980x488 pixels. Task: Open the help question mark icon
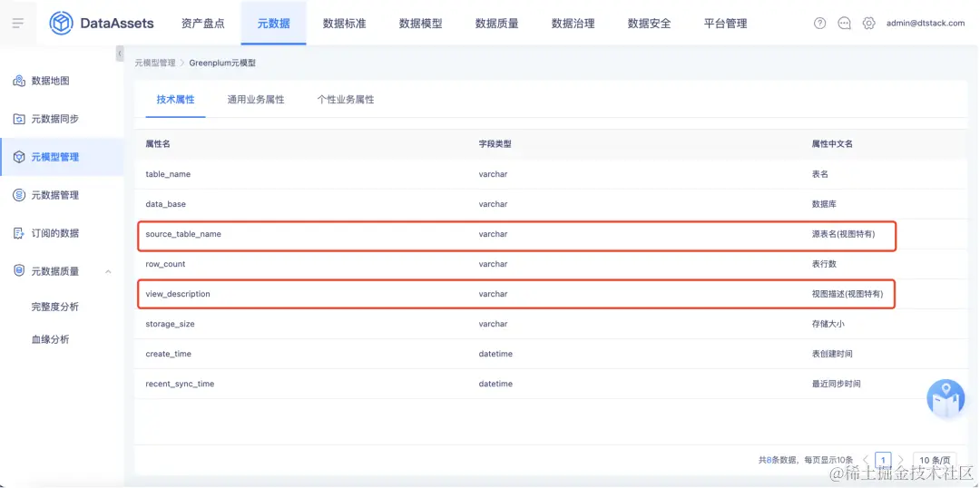pyautogui.click(x=820, y=23)
